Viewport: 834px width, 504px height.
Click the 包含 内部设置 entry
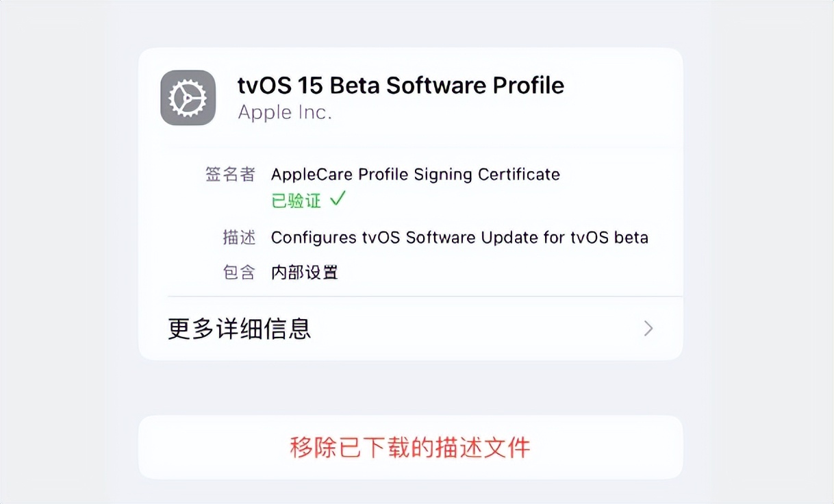305,272
